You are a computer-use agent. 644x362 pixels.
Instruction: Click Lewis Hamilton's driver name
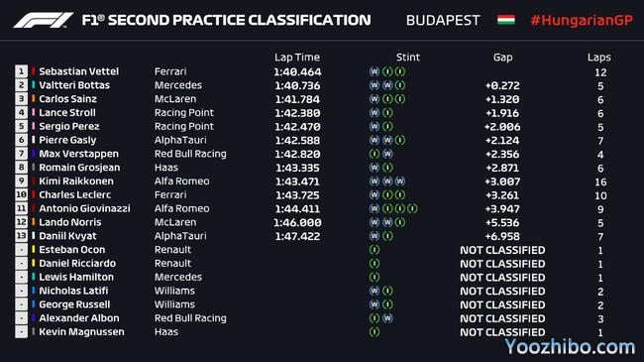76,277
